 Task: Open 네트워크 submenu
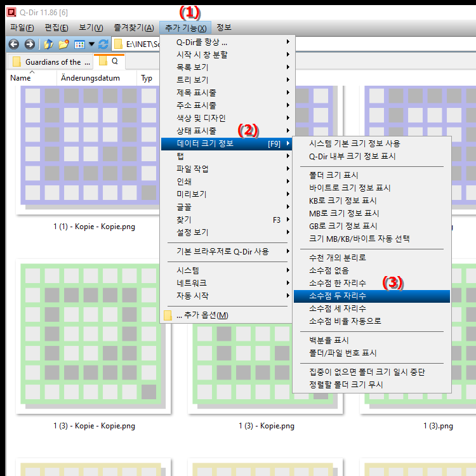226,283
